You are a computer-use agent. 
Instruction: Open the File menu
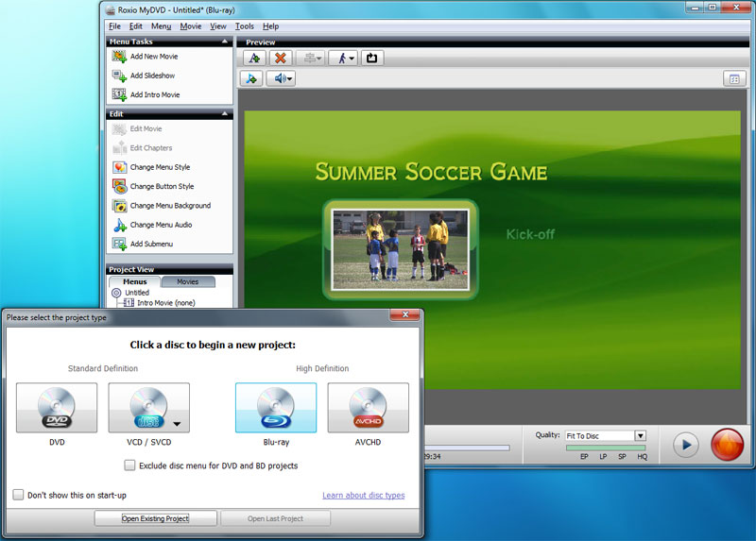coord(114,26)
